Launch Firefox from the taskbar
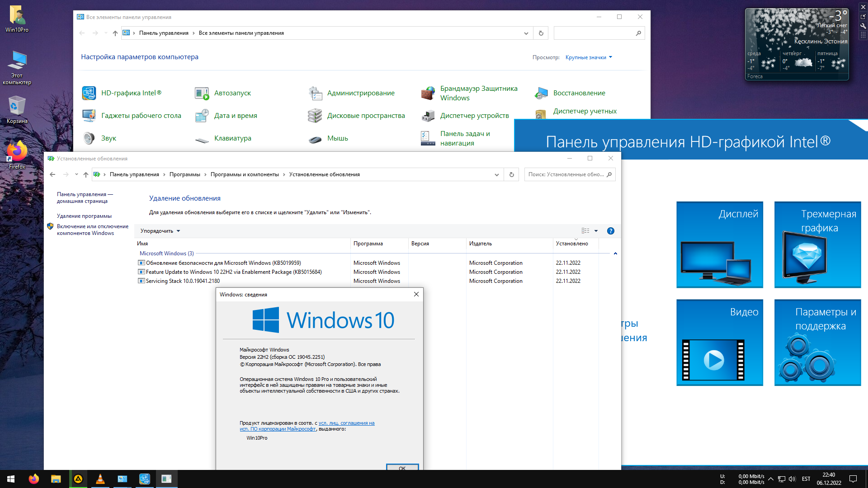Image resolution: width=868 pixels, height=488 pixels. tap(34, 479)
